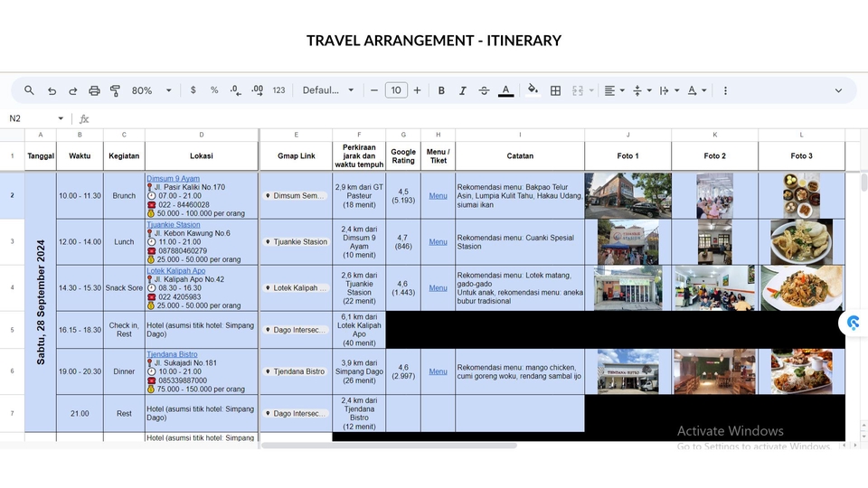Decrease font size with minus button
This screenshot has width=868, height=488.
point(374,90)
